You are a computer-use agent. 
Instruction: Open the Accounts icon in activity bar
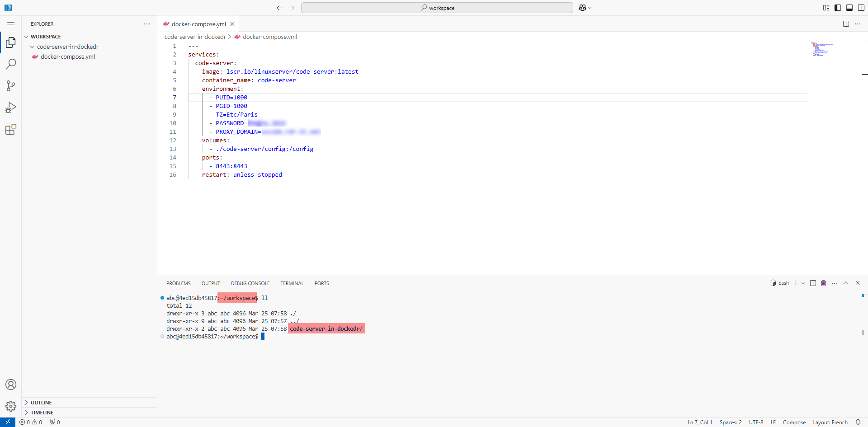pyautogui.click(x=11, y=385)
